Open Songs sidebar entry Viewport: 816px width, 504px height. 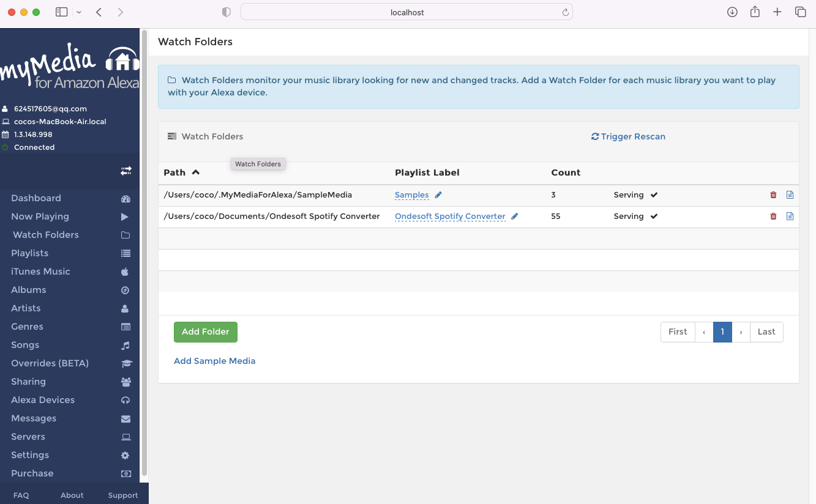[25, 345]
